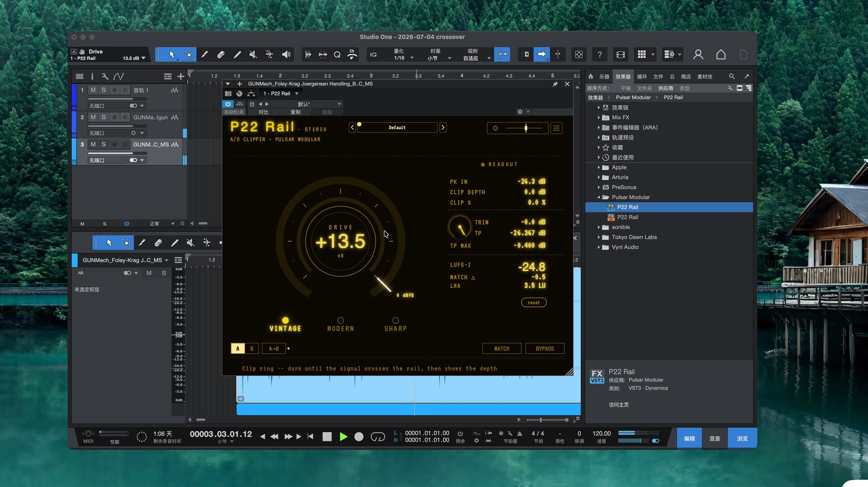Toggle the Autoscroll button in the toolbar

coord(542,55)
